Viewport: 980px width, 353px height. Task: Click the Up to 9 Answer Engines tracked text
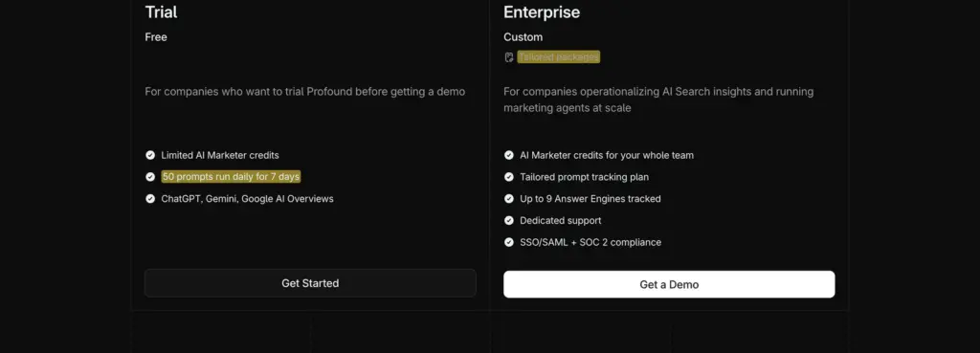590,199
